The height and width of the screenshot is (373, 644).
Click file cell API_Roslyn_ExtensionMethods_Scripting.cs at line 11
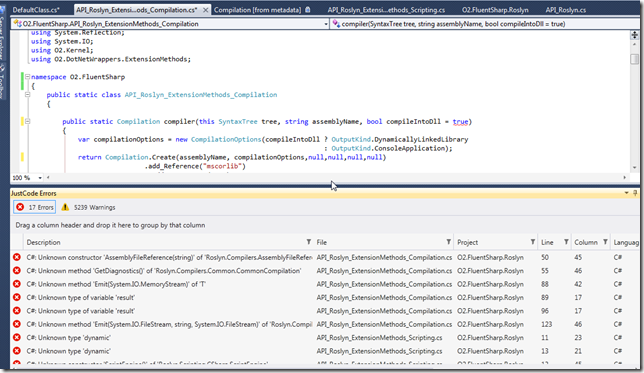pyautogui.click(x=379, y=338)
